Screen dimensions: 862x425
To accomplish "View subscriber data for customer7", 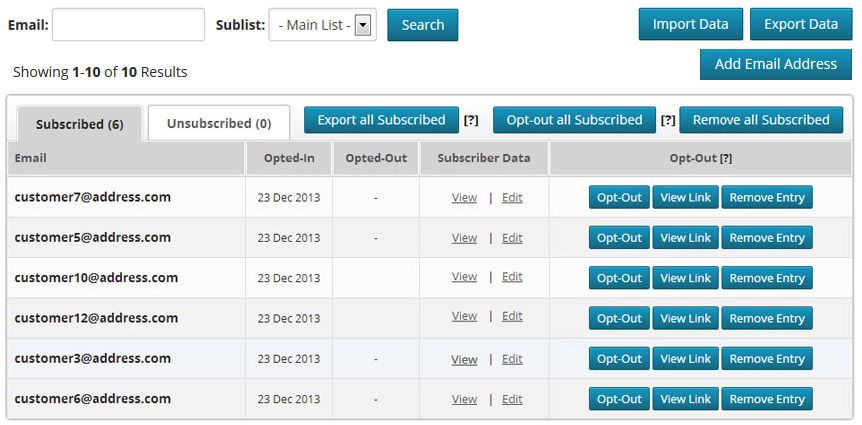I will point(465,197).
